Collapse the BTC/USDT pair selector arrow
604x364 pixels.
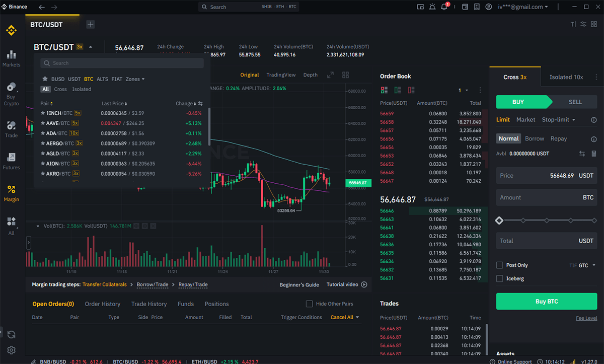tap(91, 47)
